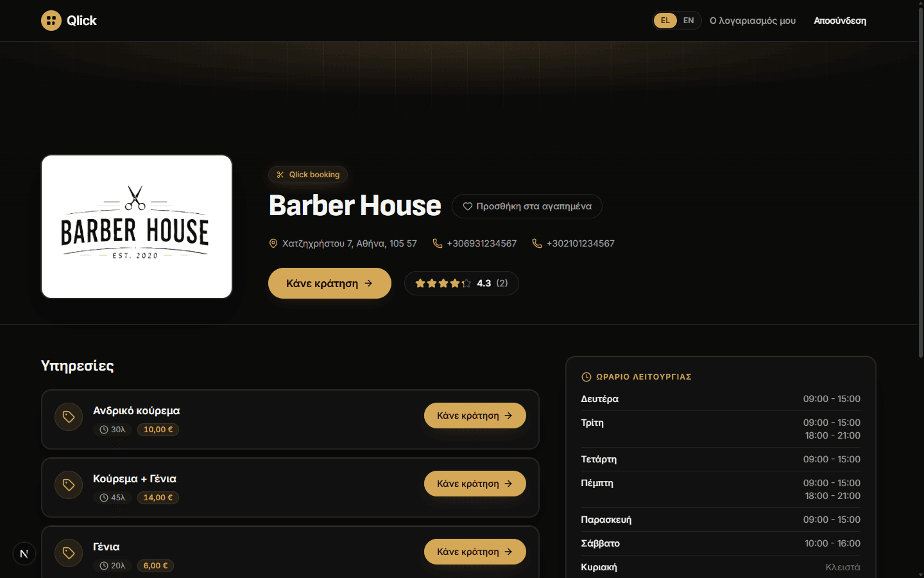Click the Barber House logo image
The height and width of the screenshot is (578, 924).
click(137, 227)
